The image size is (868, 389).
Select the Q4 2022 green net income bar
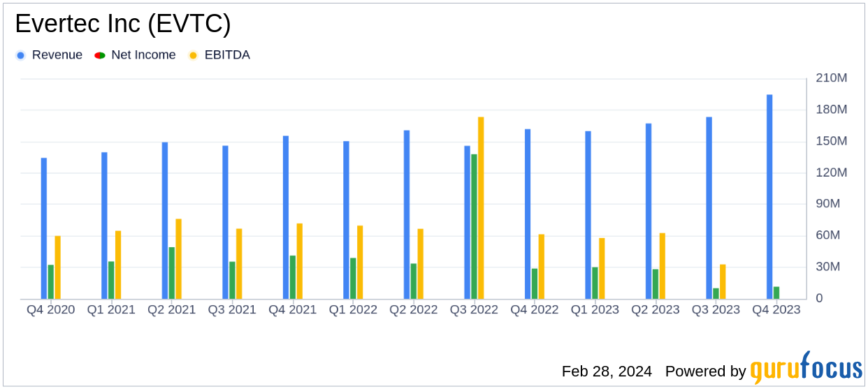(535, 284)
